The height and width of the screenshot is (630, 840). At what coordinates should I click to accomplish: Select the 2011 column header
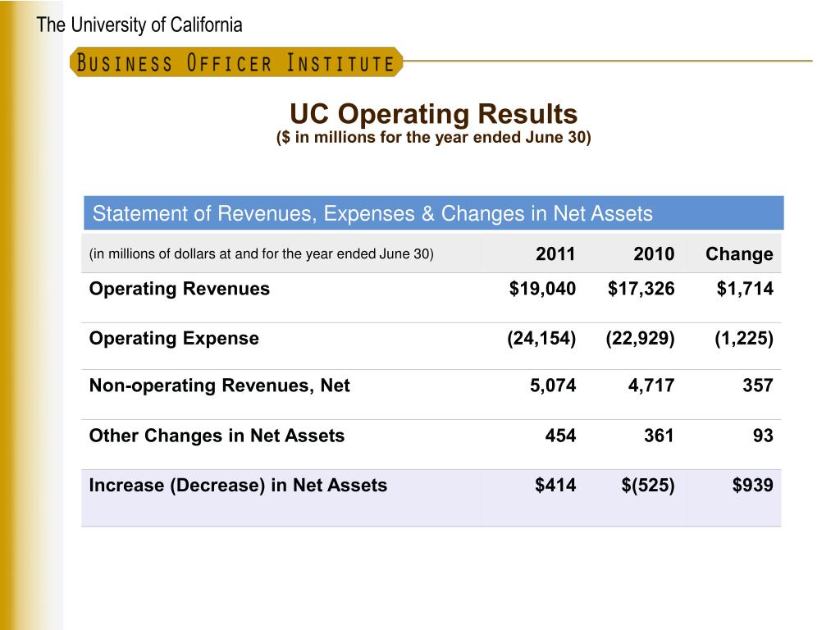coord(555,253)
